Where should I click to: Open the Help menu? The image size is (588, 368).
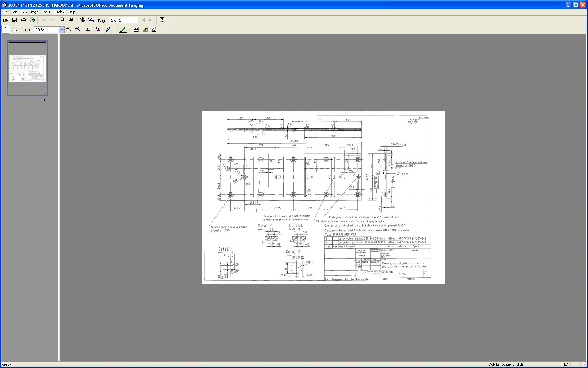72,12
